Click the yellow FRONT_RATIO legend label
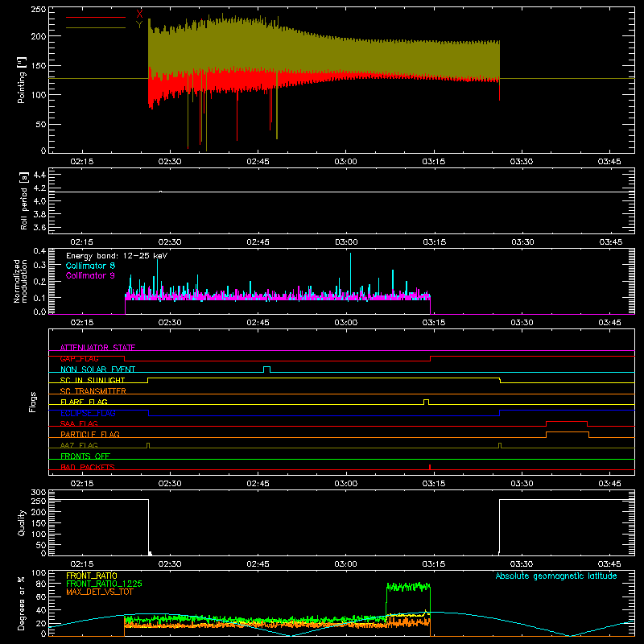 92,576
